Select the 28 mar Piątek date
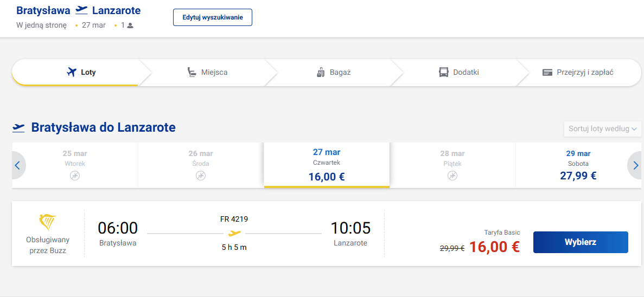The width and height of the screenshot is (644, 297). pyautogui.click(x=452, y=165)
